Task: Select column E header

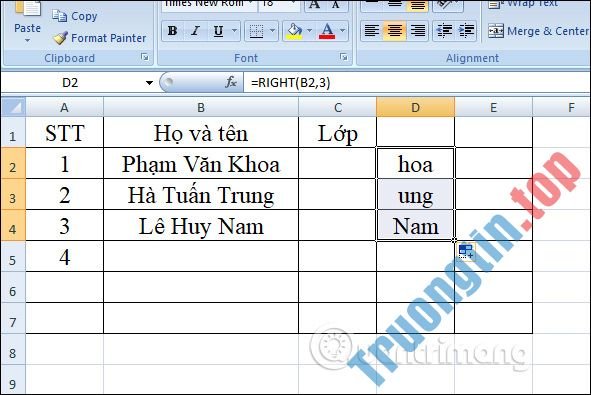Action: (493, 107)
